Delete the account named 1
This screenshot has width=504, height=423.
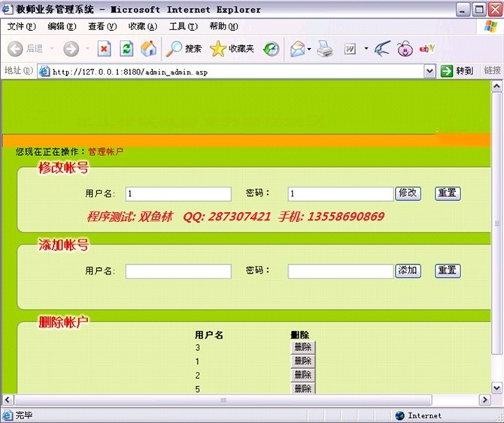click(303, 361)
